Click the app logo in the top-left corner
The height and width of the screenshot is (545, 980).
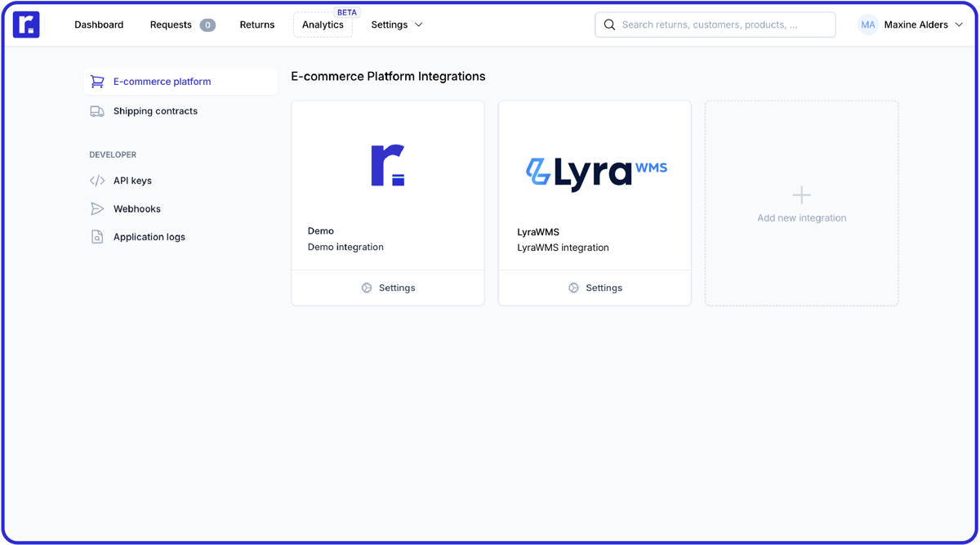click(26, 25)
